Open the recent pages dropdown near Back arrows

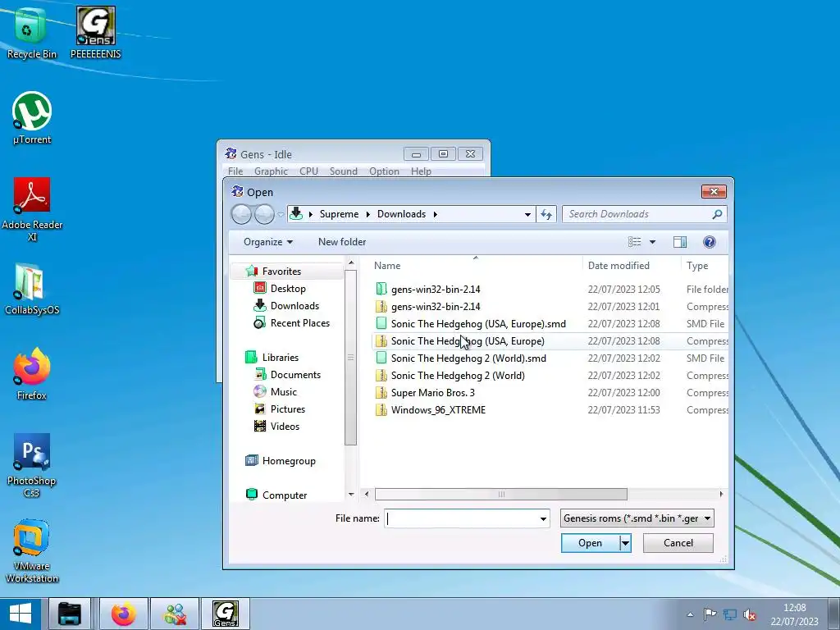[281, 214]
